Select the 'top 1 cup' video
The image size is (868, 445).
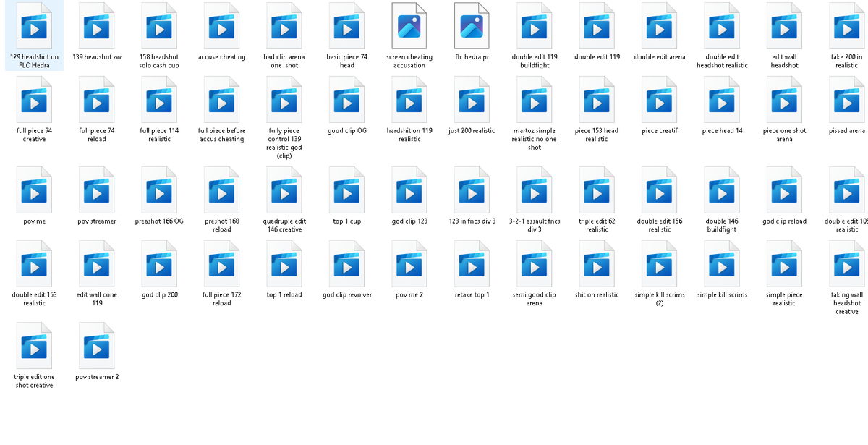coord(347,190)
